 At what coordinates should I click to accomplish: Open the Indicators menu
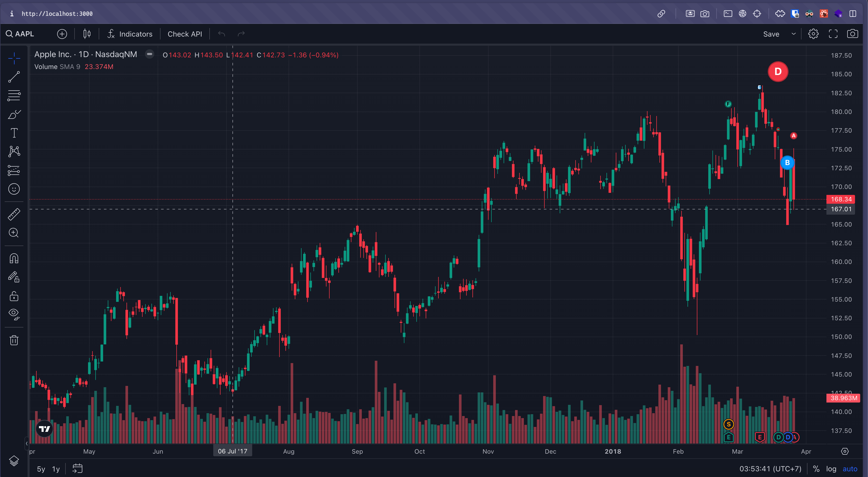point(130,34)
